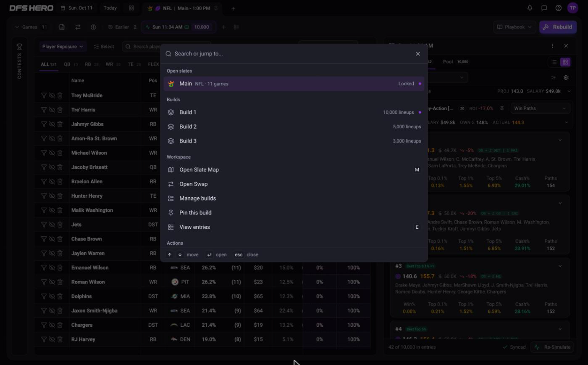Click the Rebuild button
The image size is (588, 365).
pos(558,27)
